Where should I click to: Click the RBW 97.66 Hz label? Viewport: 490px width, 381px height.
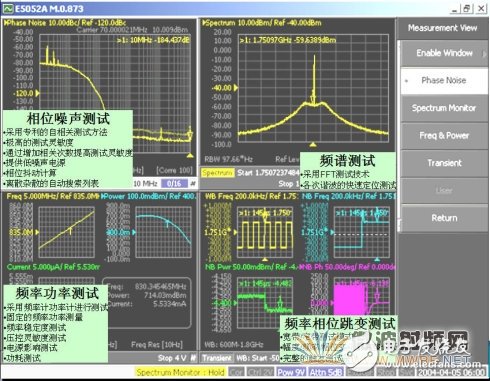coord(228,159)
